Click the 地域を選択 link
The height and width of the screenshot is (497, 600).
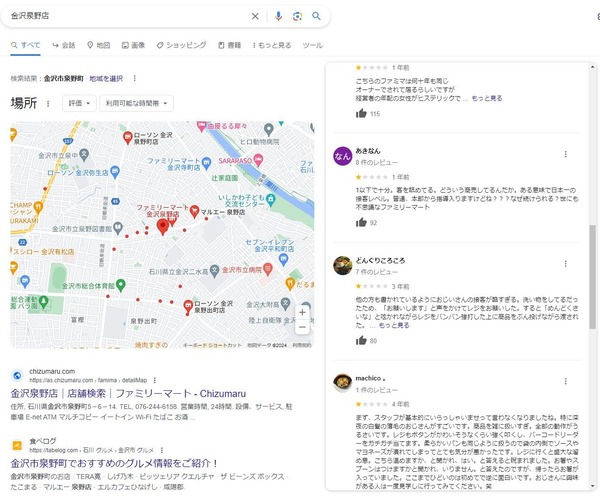(106, 78)
